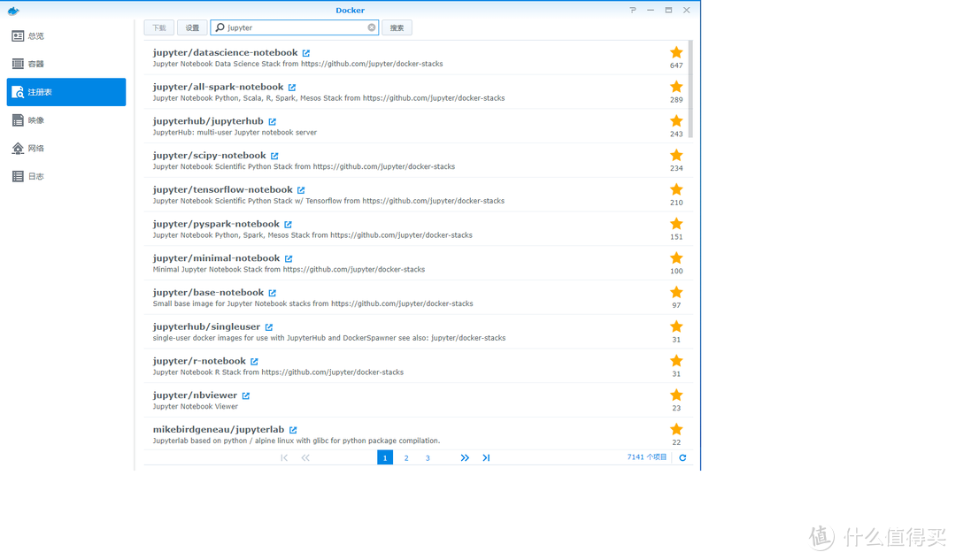
Task: Open external link for jupyter/datascience-notebook
Action: click(x=306, y=53)
